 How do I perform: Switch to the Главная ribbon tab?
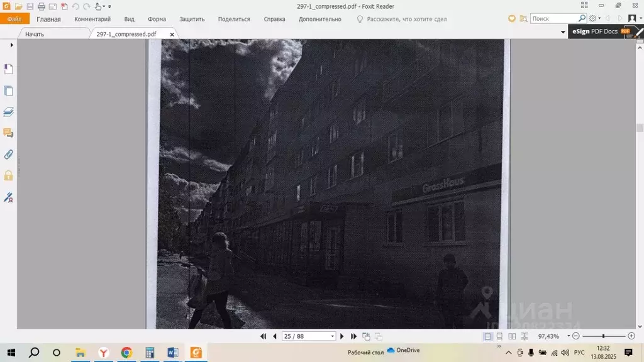click(x=48, y=19)
